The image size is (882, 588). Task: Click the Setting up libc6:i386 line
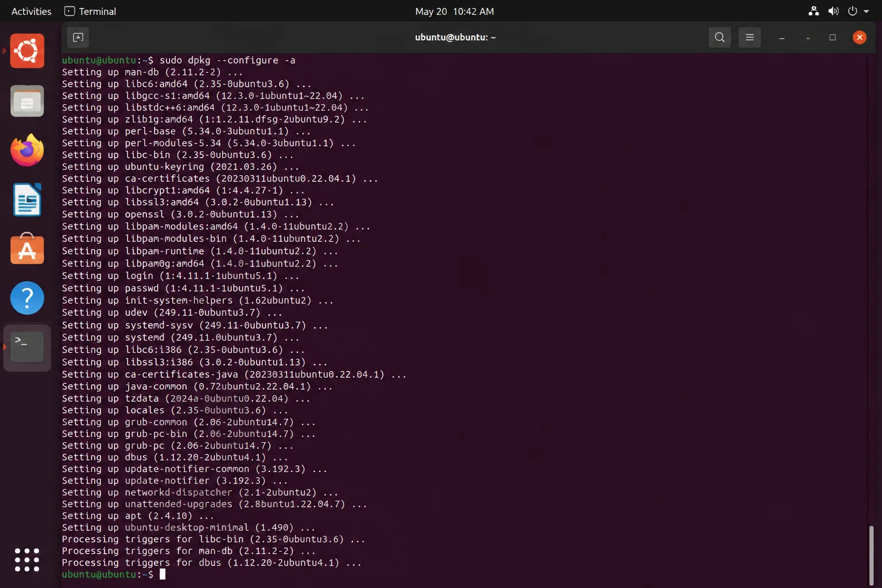[183, 350]
